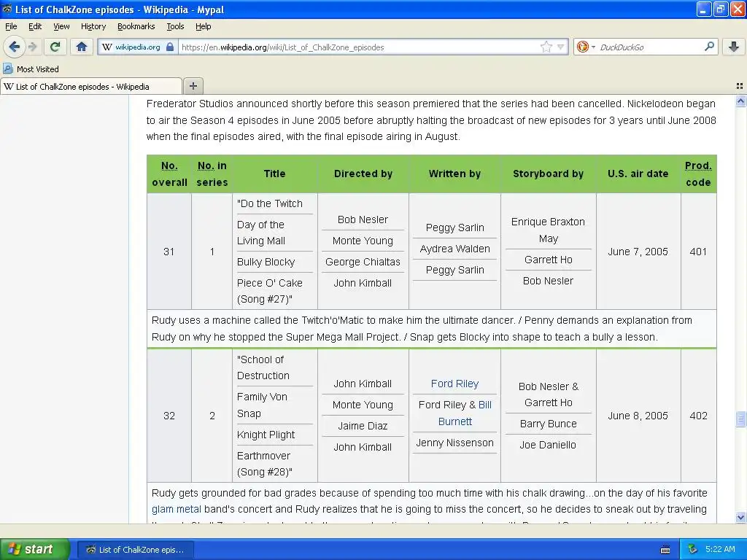Click the Title column header
The width and height of the screenshot is (747, 560).
coord(274,174)
